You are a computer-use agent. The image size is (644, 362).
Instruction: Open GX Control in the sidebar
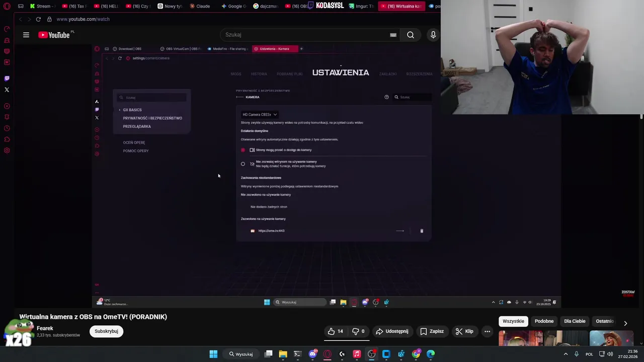point(7,29)
